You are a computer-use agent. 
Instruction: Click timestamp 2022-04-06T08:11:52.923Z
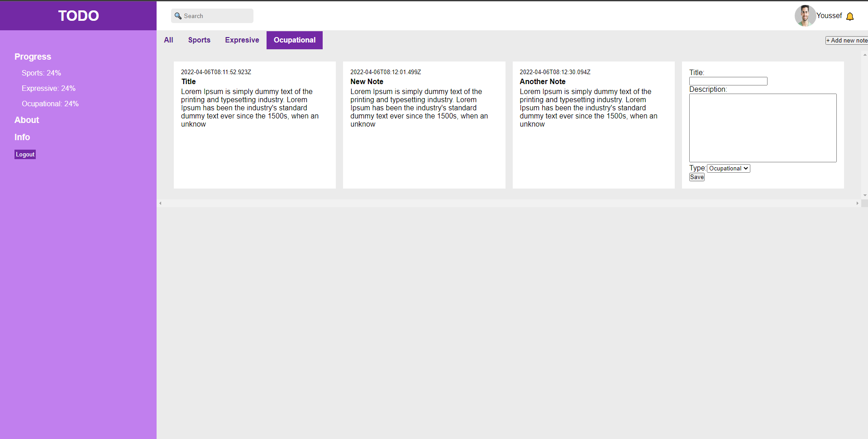(216, 72)
